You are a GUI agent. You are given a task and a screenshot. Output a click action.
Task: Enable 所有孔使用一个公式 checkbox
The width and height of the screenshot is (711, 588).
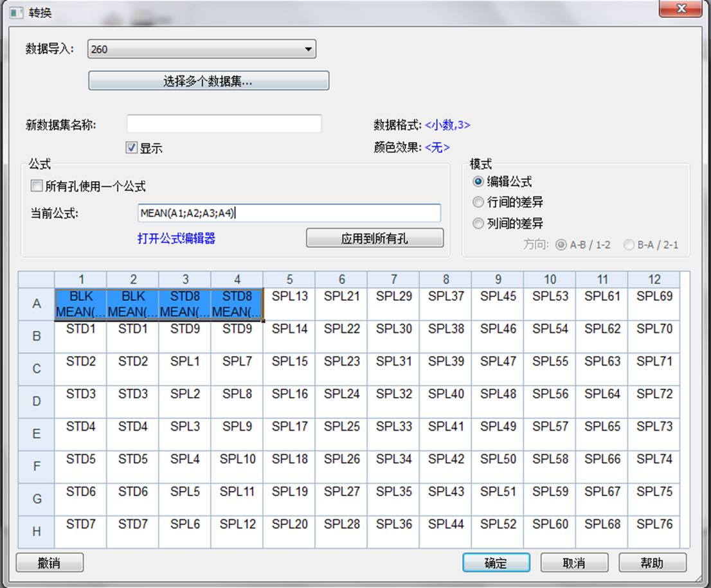(x=37, y=186)
